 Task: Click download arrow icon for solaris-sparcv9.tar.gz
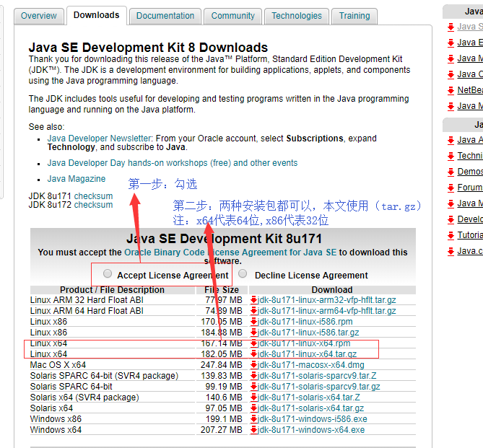(254, 387)
